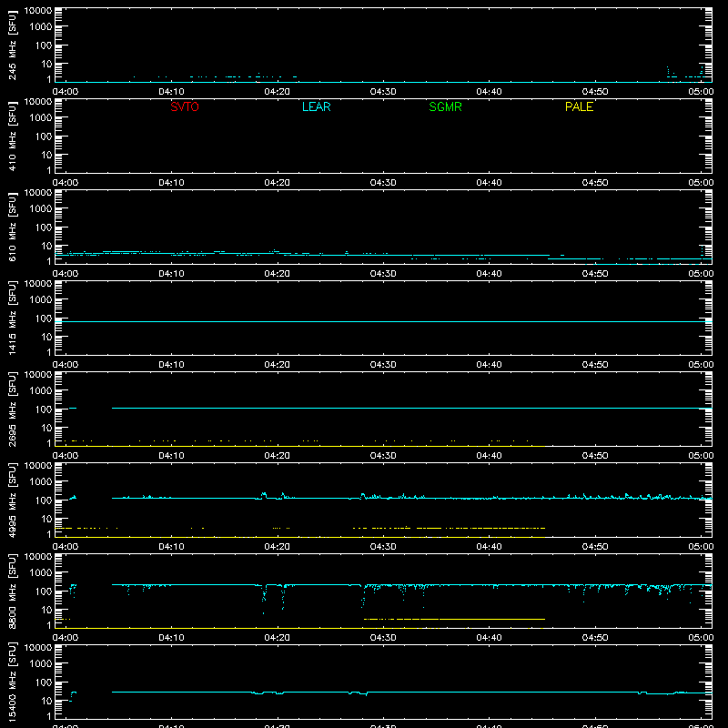Click the red SVTO station legend label

(185, 106)
